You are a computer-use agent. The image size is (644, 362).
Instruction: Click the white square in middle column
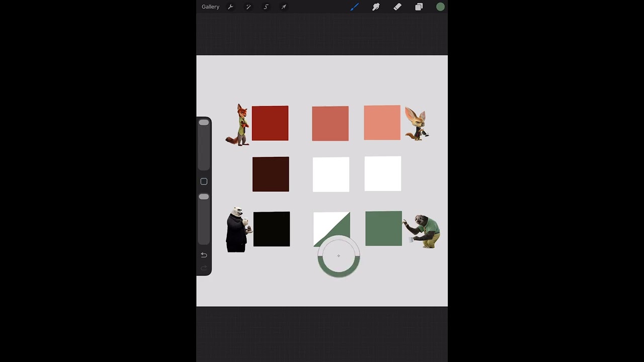[331, 174]
